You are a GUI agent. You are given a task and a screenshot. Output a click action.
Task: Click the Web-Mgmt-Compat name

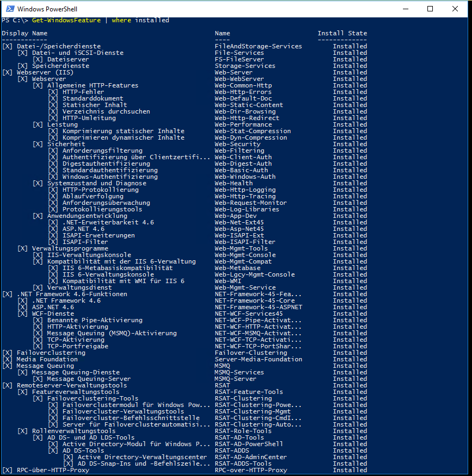pos(243,262)
